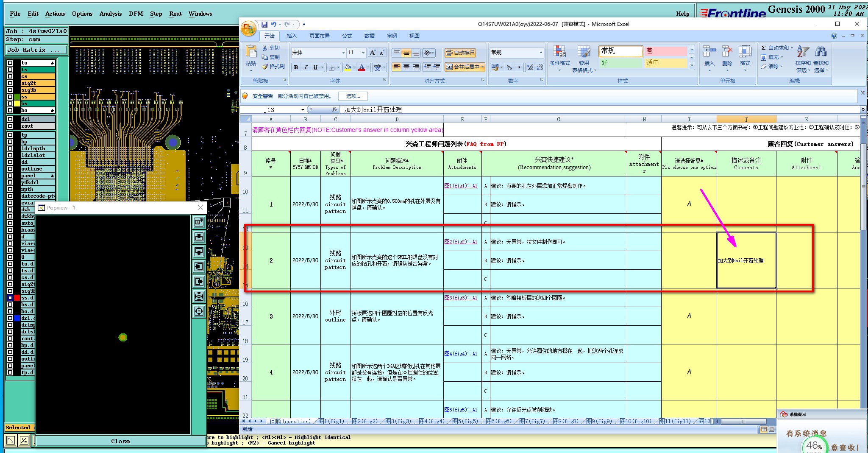Open the number format dropdown (常规)
Screen dimensions: 868x453
pos(541,53)
